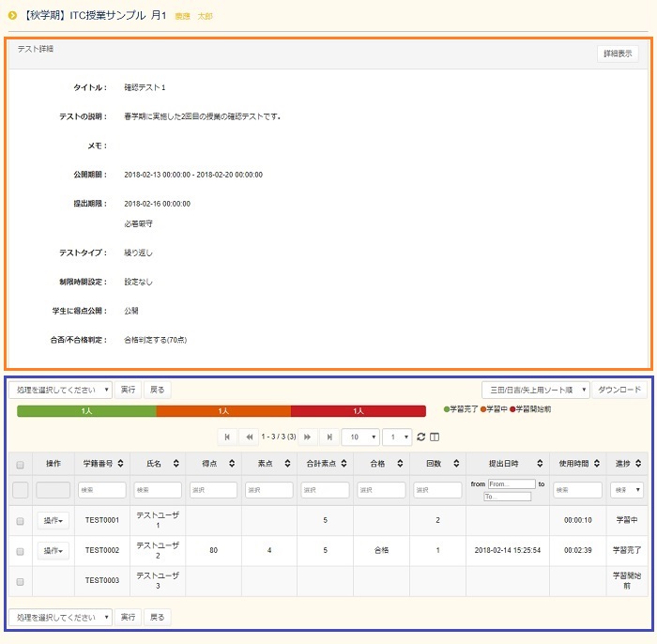657x644 pixels.
Task: Open the top 処理を選択してください dropdown
Action: tap(60, 390)
